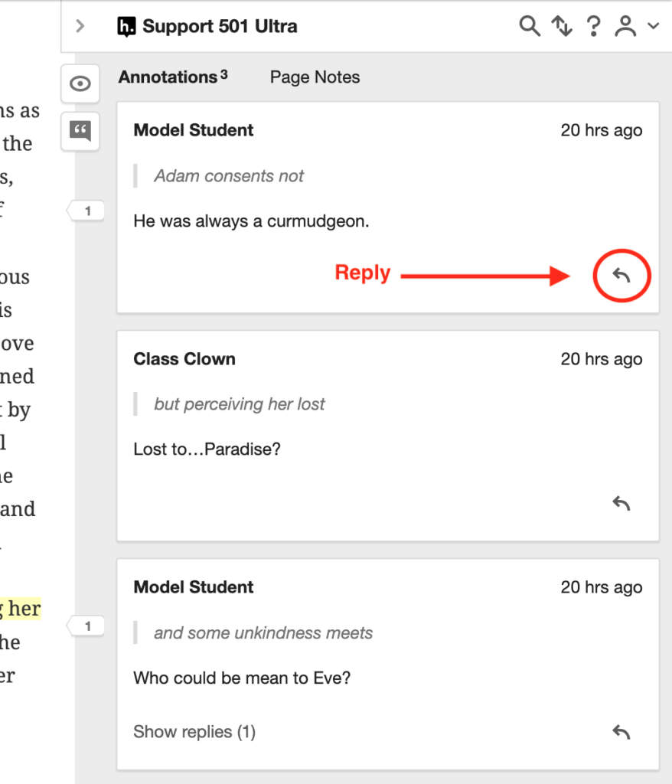The image size is (672, 784).
Task: Collapse the sidebar with the chevron arrow
Action: [x=80, y=25]
